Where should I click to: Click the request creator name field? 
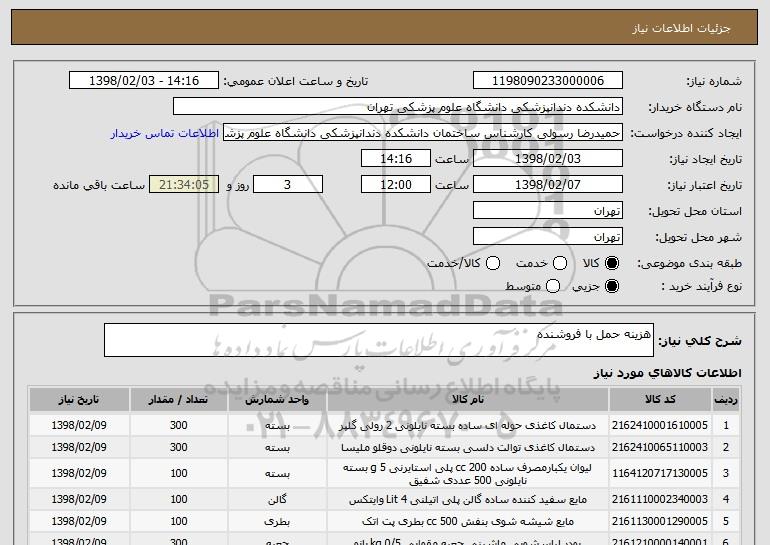point(423,133)
